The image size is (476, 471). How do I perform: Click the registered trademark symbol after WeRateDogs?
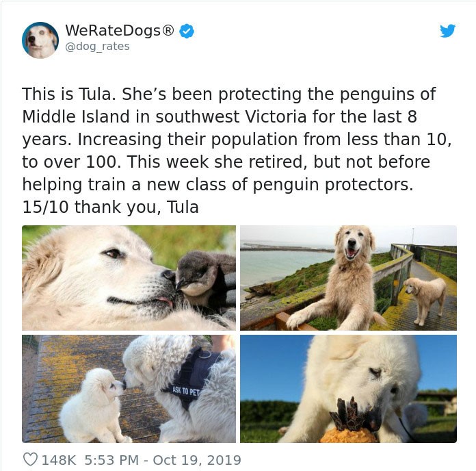(168, 30)
